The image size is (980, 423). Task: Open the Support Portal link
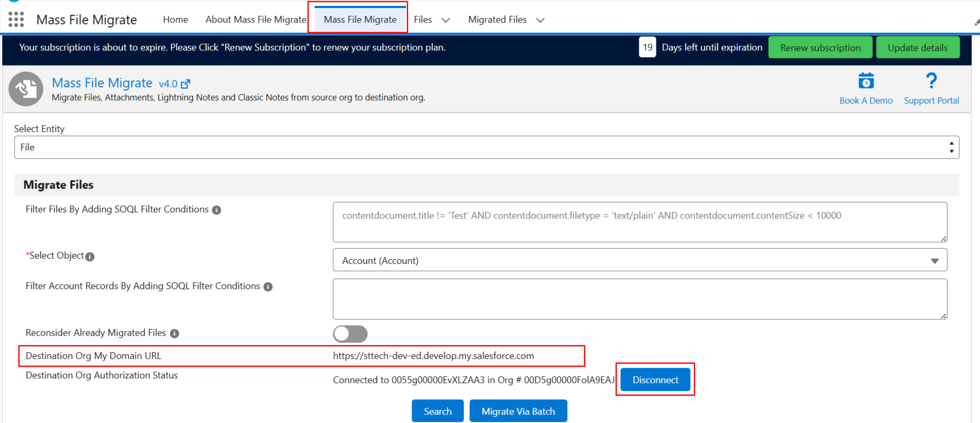coord(931,100)
